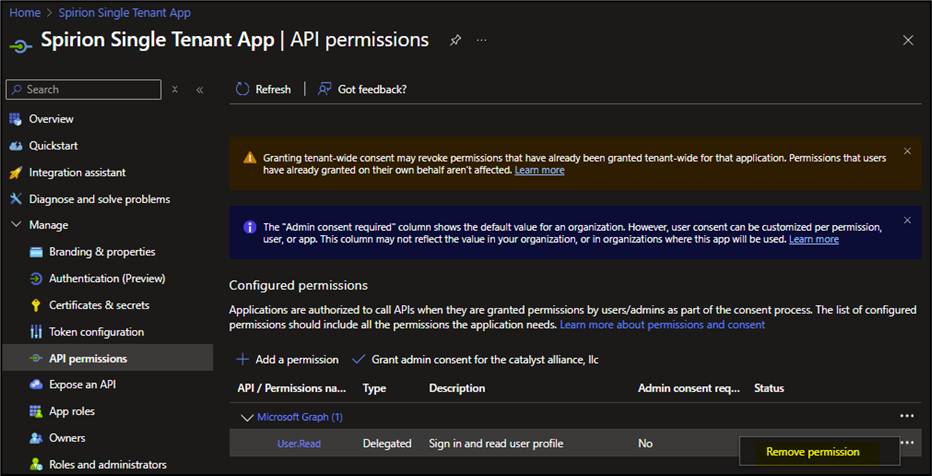Pin the API permissions blade

pyautogui.click(x=455, y=40)
